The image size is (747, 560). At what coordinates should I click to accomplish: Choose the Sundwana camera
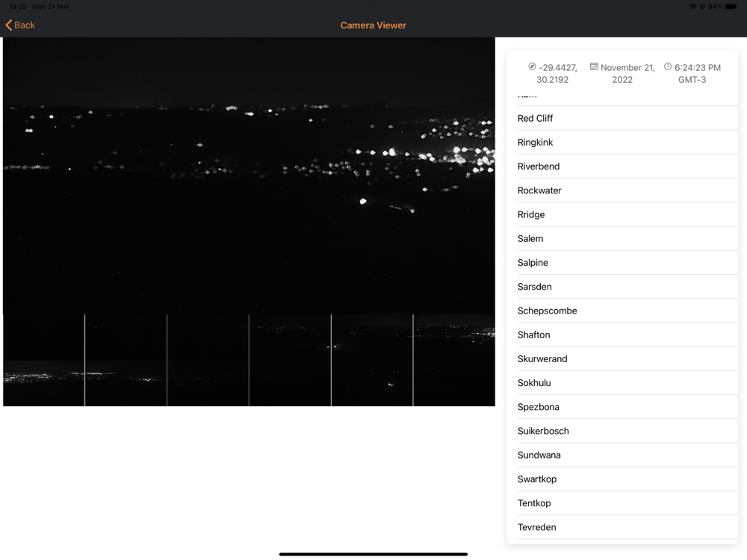(x=627, y=455)
